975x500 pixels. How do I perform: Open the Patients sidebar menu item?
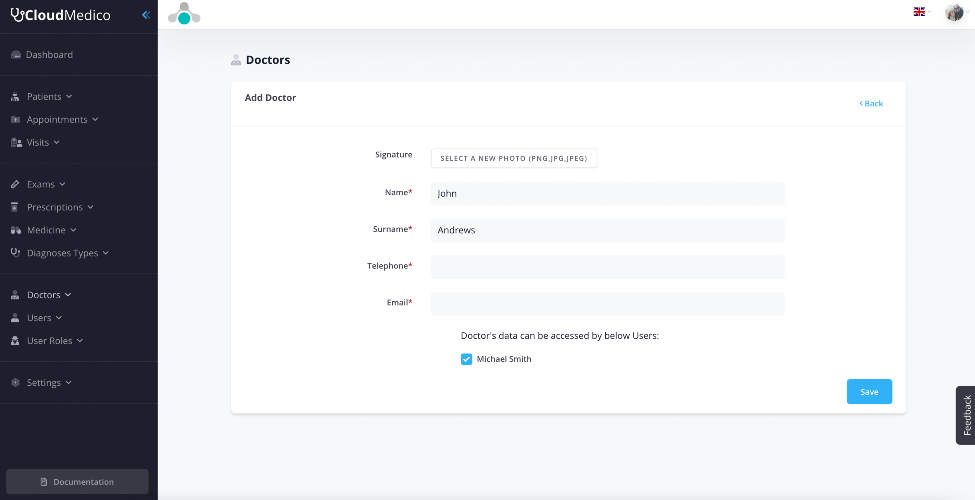point(44,97)
